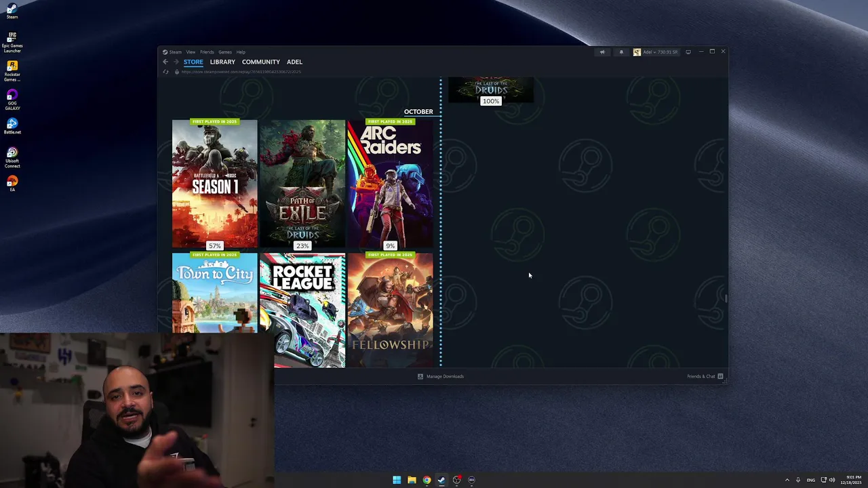Open the Town to City cover
This screenshot has width=868, height=488.
(214, 293)
